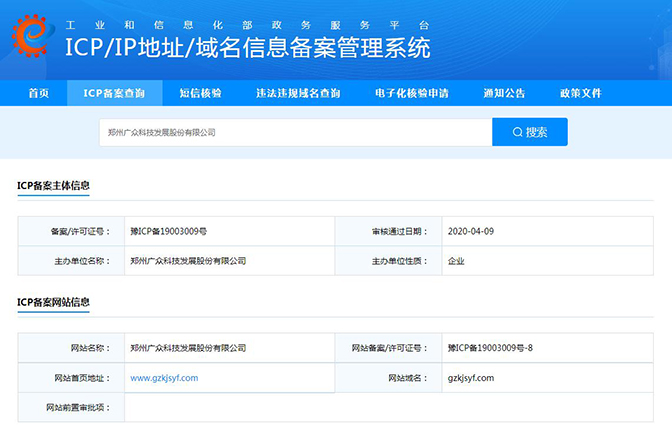
Task: View the 政策文件 tab
Action: coord(580,93)
